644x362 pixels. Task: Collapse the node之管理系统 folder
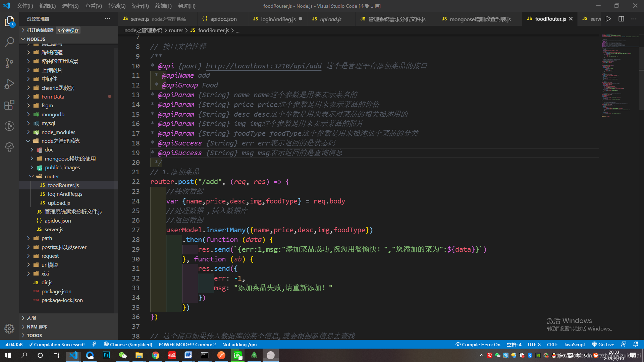pos(60,141)
